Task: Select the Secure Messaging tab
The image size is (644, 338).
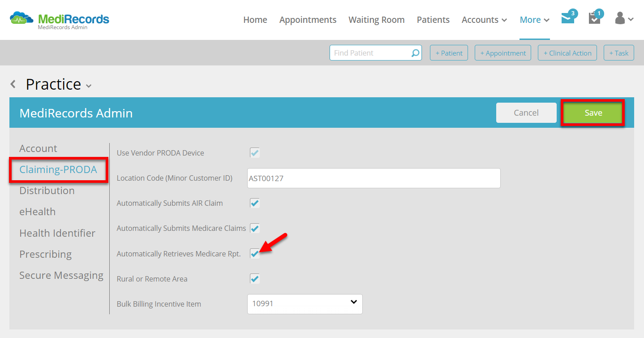Action: pos(61,275)
